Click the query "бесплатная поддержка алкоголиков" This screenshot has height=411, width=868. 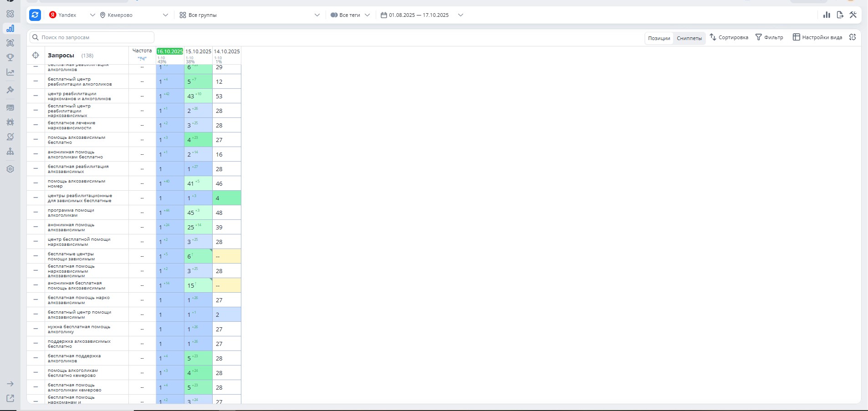pos(74,358)
